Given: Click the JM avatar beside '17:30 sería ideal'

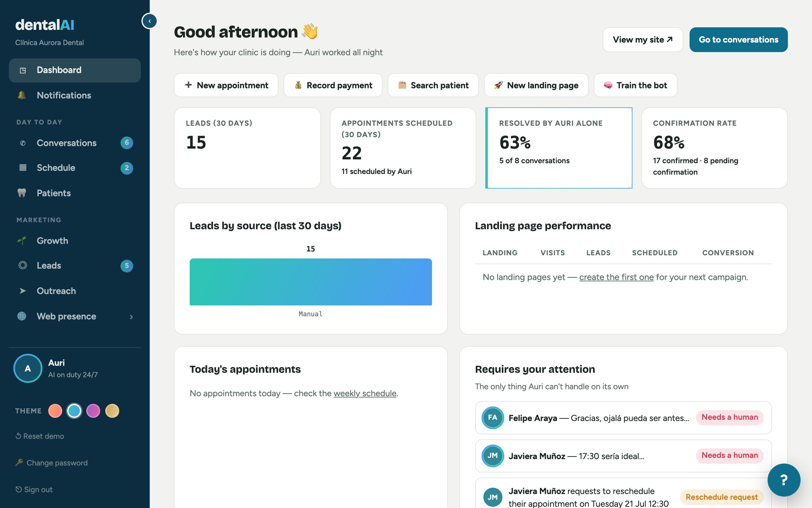Looking at the screenshot, I should point(492,456).
